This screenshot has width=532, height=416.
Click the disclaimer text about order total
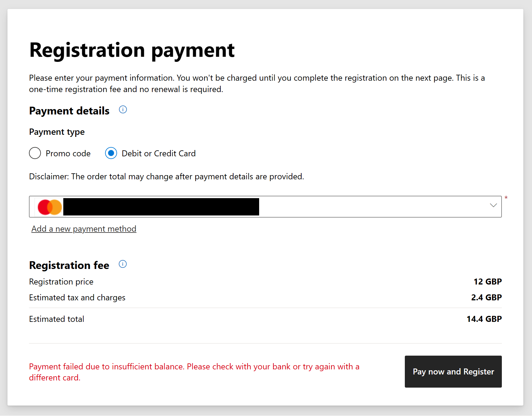(166, 177)
